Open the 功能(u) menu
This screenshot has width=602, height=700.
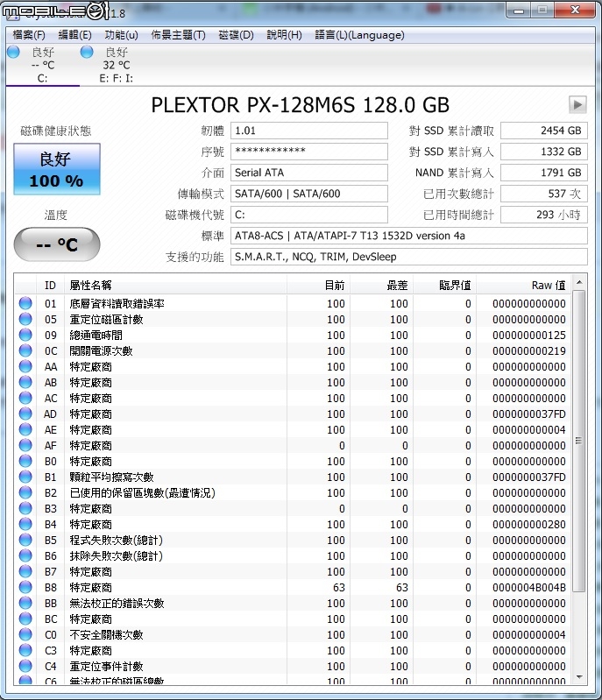point(121,35)
